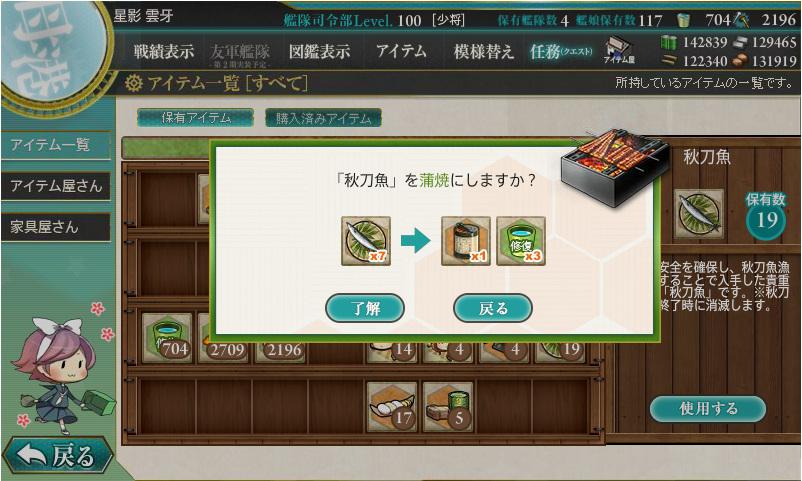Open アイテム屋さん in sidebar

(56, 186)
